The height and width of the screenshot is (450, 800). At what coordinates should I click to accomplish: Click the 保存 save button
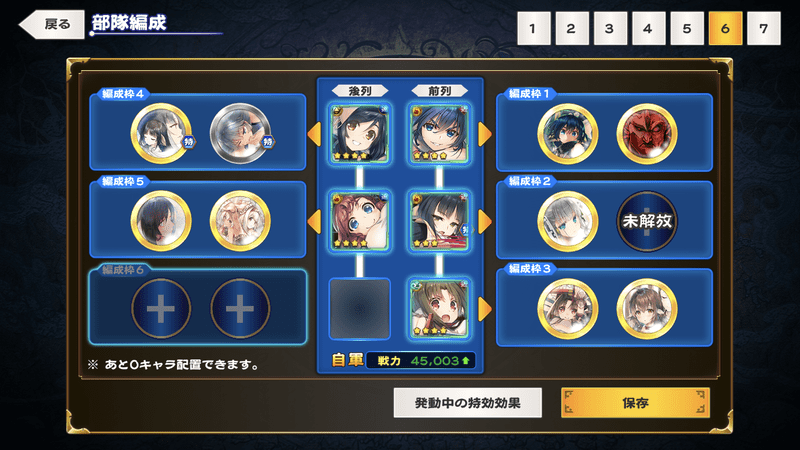[x=635, y=403]
